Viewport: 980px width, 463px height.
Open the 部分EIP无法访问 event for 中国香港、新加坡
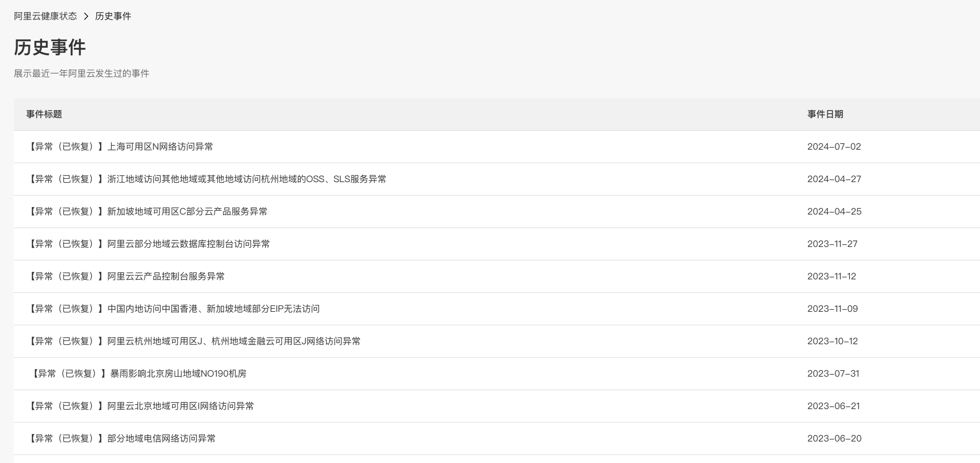[x=174, y=308]
